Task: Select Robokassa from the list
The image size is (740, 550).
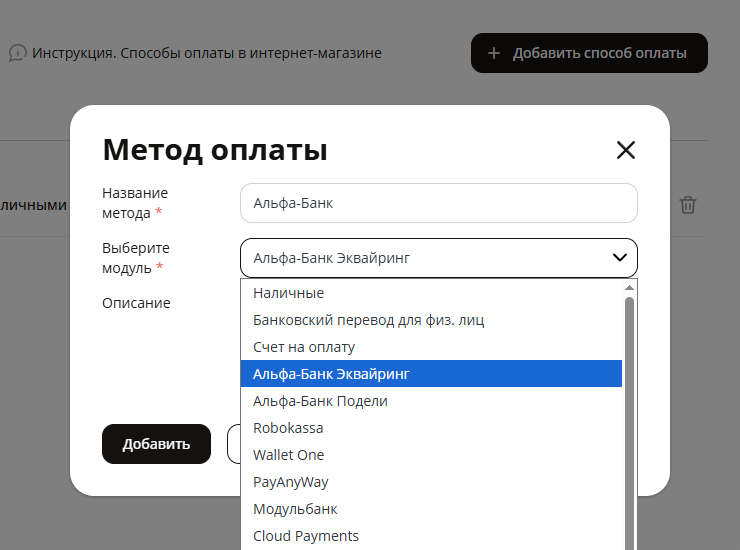Action: (431, 428)
